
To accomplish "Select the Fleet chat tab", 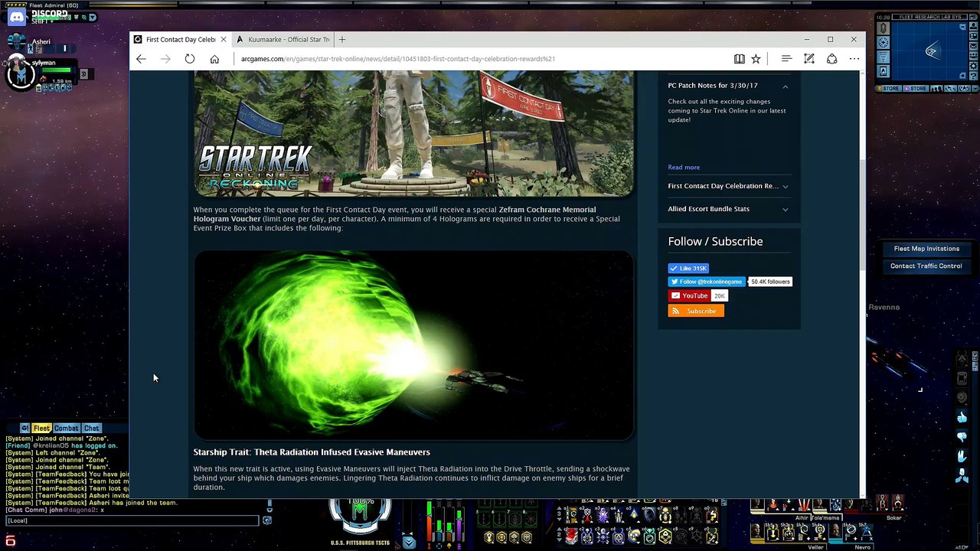I will [41, 429].
